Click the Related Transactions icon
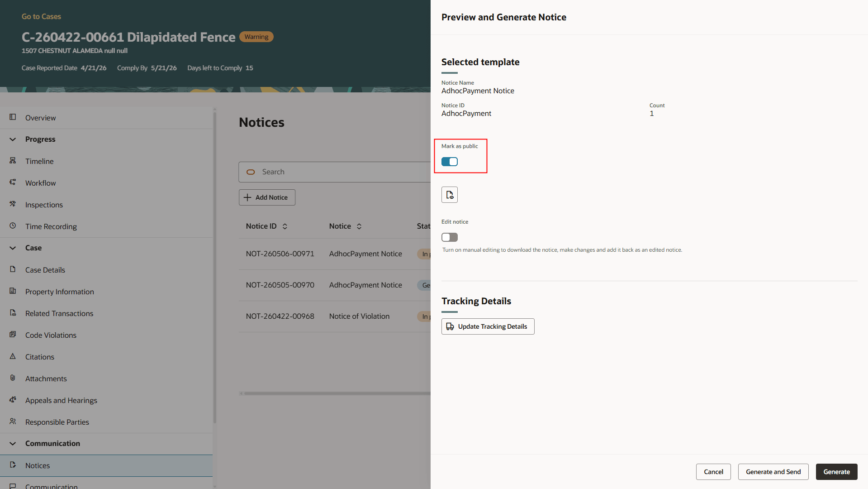 13,313
